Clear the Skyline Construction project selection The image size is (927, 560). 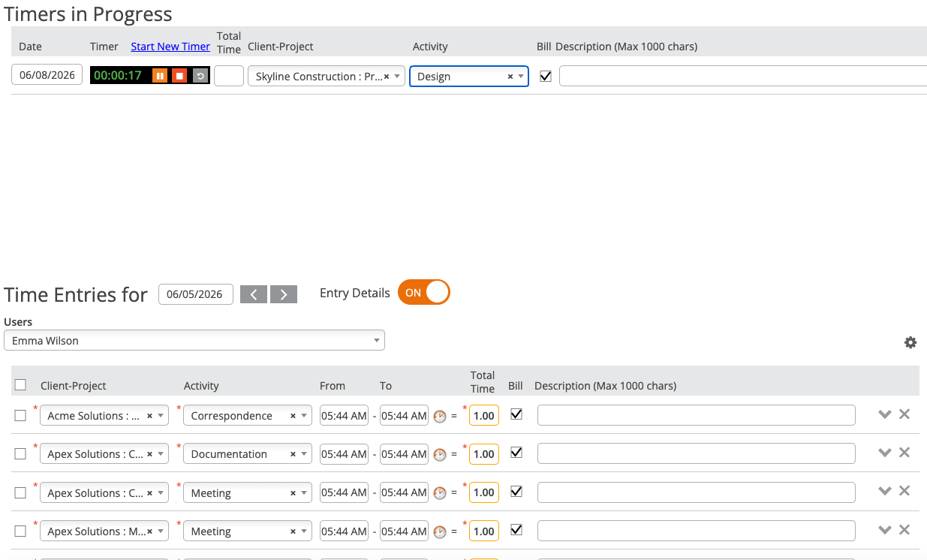(x=387, y=77)
